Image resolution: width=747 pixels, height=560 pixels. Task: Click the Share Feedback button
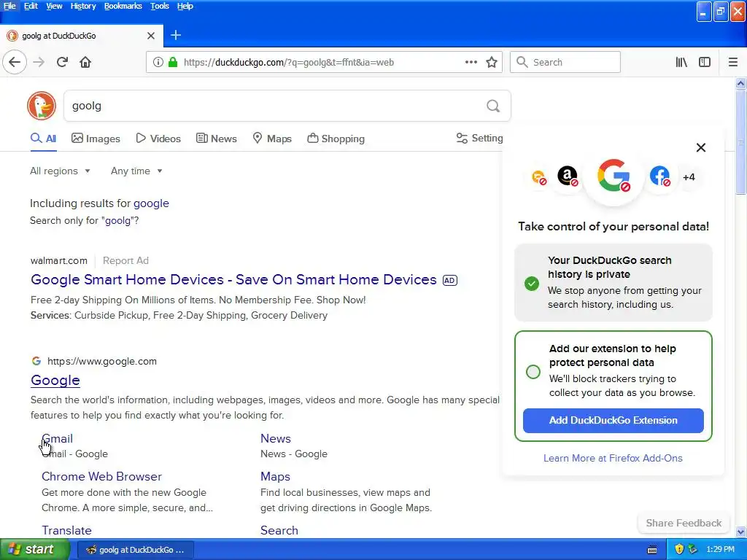[x=683, y=523]
